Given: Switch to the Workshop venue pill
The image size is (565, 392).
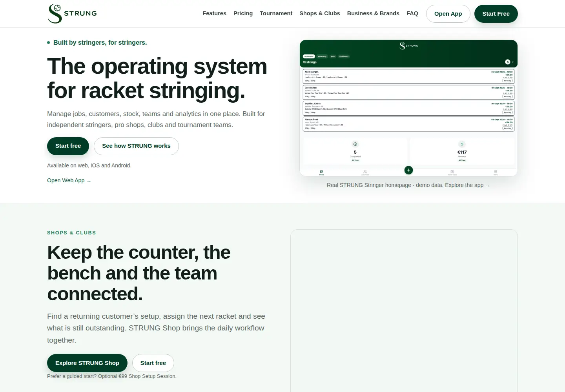Looking at the screenshot, I should [322, 56].
